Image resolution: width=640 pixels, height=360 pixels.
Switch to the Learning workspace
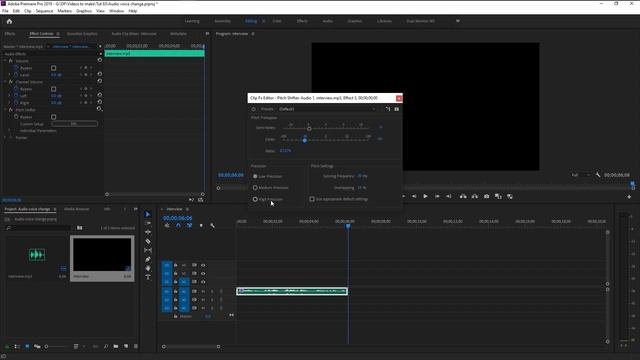(192, 21)
